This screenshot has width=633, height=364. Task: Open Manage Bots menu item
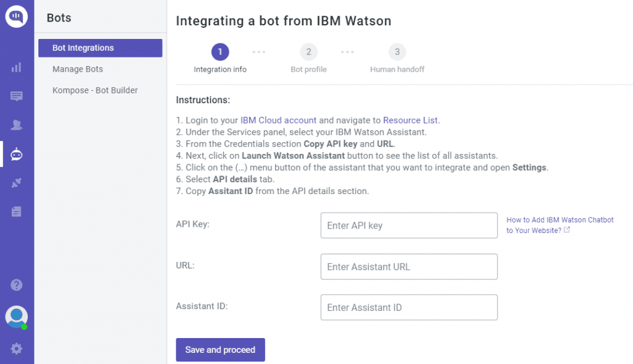pos(77,69)
